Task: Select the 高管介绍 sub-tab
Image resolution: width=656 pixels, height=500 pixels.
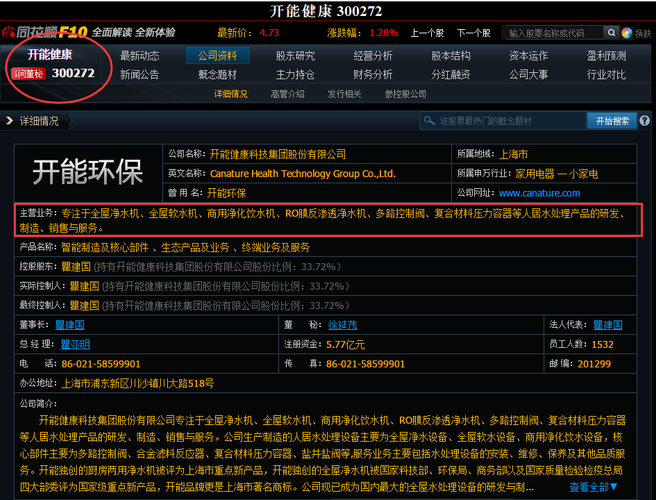Action: click(x=287, y=94)
